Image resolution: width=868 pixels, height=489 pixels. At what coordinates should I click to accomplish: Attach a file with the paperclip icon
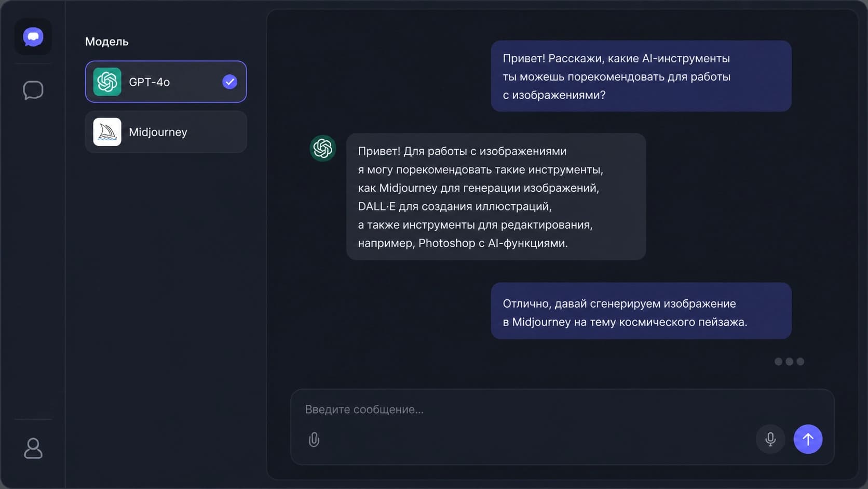point(314,440)
